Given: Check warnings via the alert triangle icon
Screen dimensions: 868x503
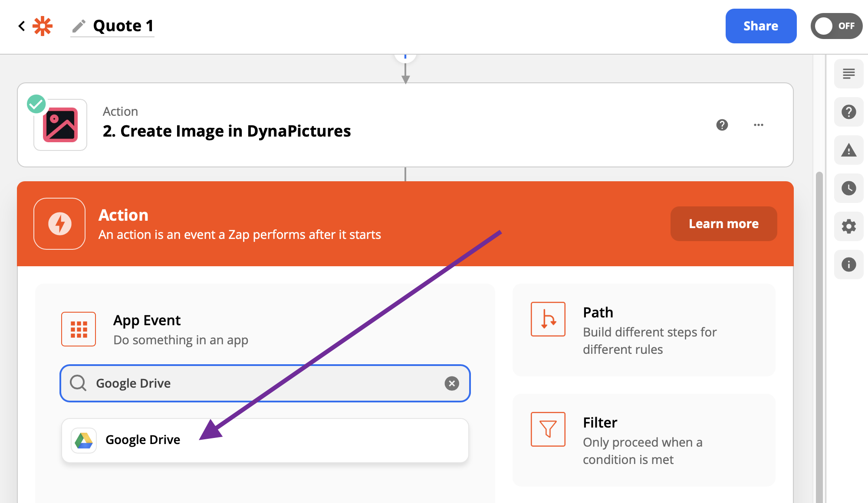Looking at the screenshot, I should 848,150.
